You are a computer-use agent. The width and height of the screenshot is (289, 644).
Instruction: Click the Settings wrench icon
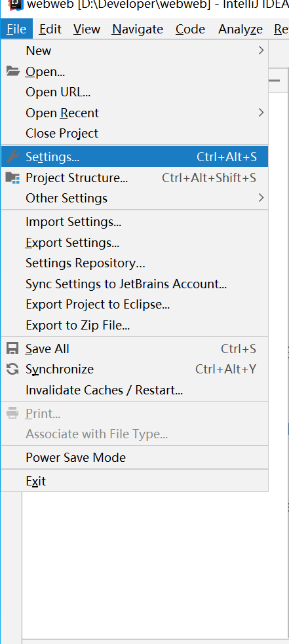pyautogui.click(x=12, y=157)
